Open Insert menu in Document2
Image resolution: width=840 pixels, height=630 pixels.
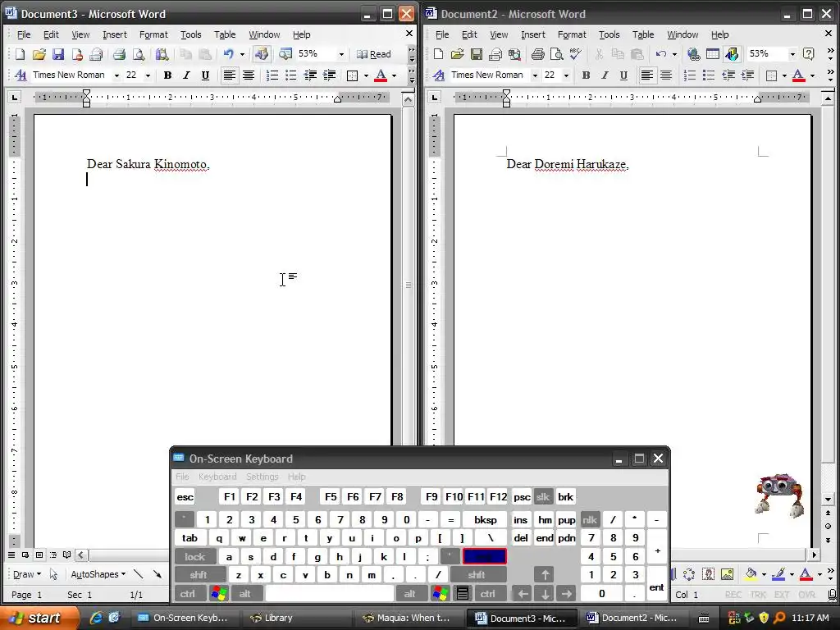pos(533,34)
